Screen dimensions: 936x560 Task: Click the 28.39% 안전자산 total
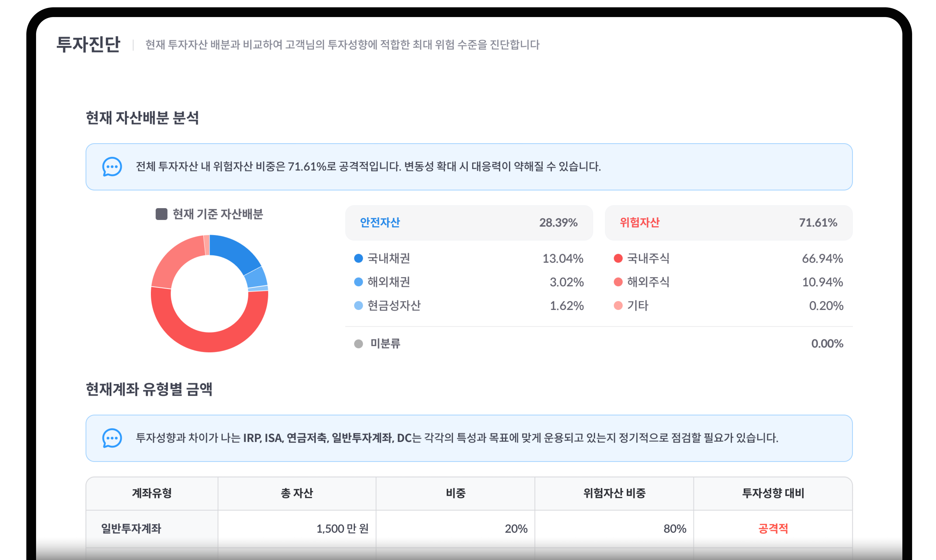point(558,223)
